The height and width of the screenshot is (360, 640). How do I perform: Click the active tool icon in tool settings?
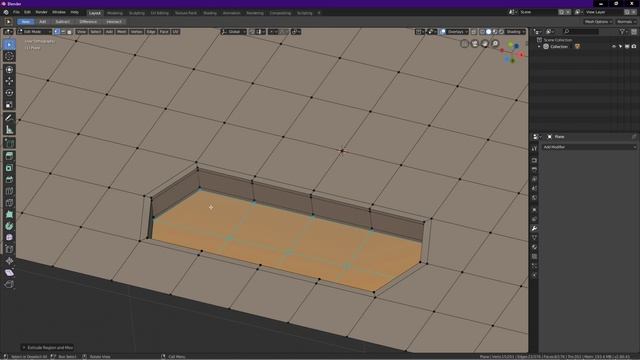click(8, 22)
